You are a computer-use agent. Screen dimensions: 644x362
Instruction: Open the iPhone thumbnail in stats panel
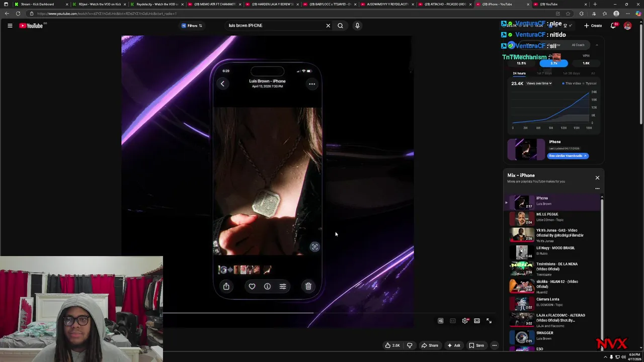(x=526, y=150)
